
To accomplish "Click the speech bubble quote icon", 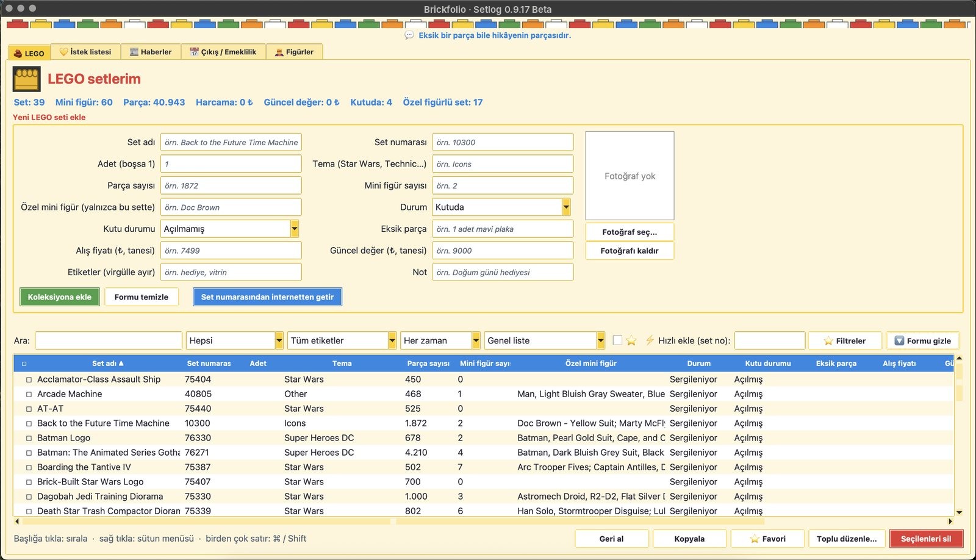I will coord(409,35).
